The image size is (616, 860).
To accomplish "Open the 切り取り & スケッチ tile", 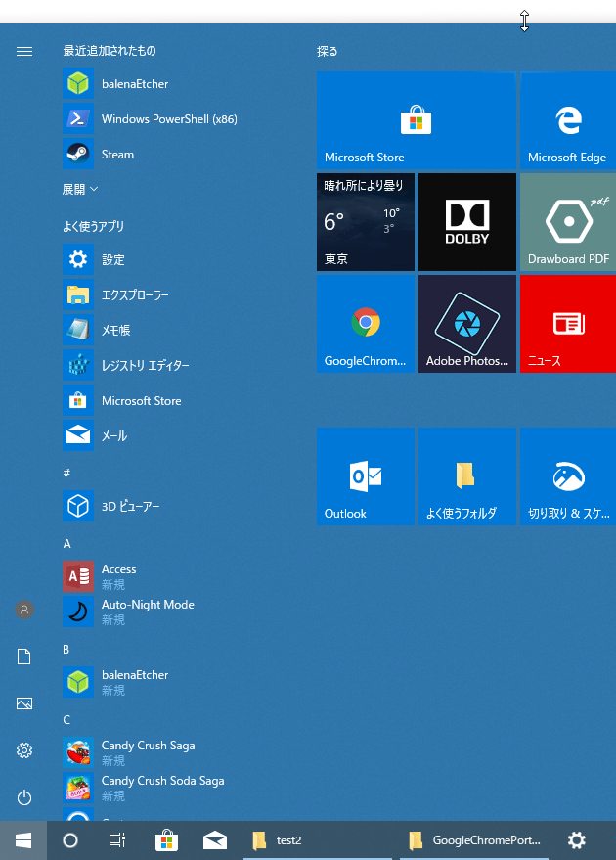I will (x=568, y=476).
